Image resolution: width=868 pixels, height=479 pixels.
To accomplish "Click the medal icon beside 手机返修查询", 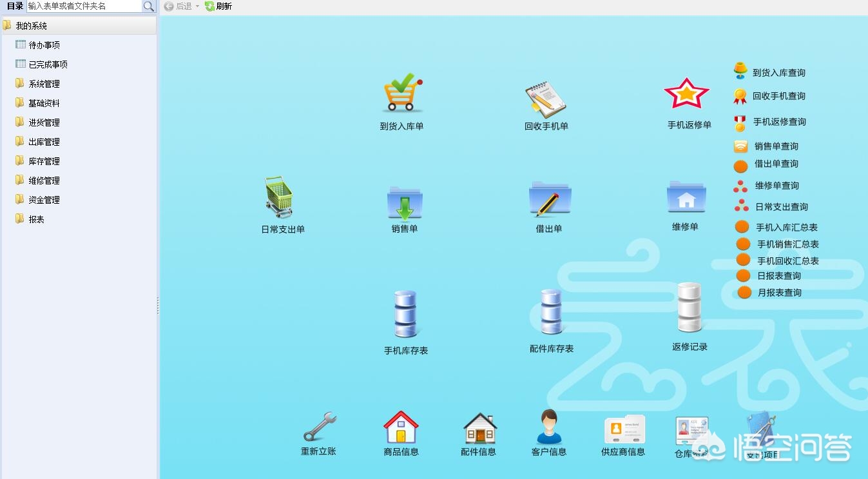I will 740,123.
